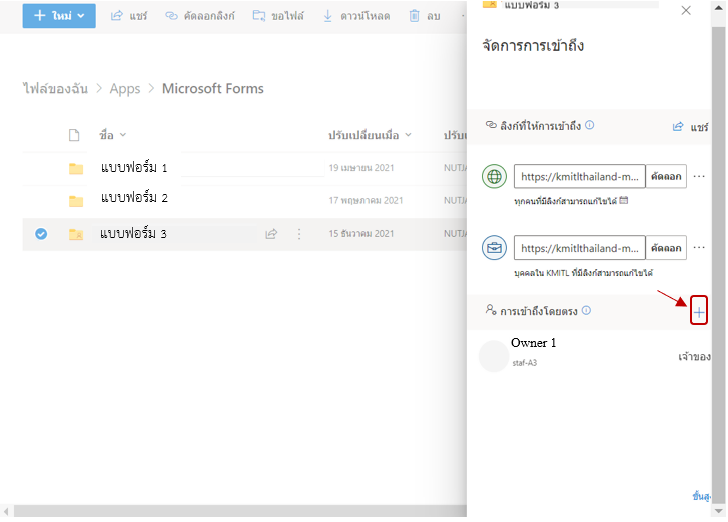This screenshot has height=522, width=728.
Task: Click แชร์ in the top toolbar
Action: click(128, 16)
